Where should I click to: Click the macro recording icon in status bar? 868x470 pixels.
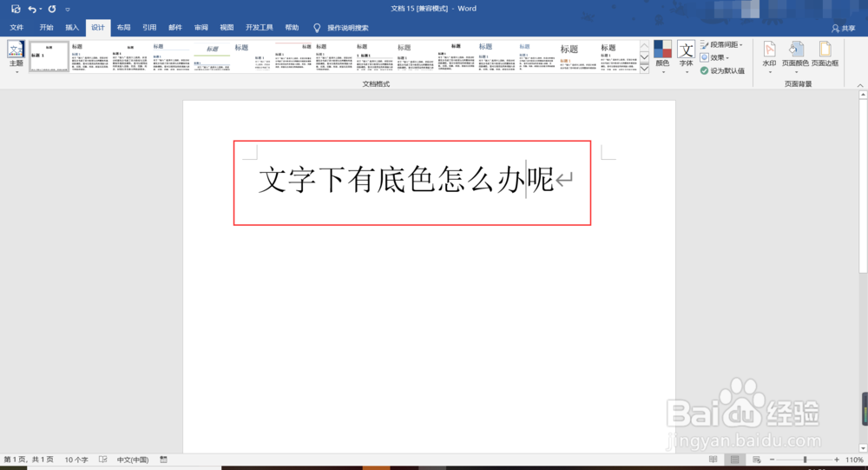163,460
